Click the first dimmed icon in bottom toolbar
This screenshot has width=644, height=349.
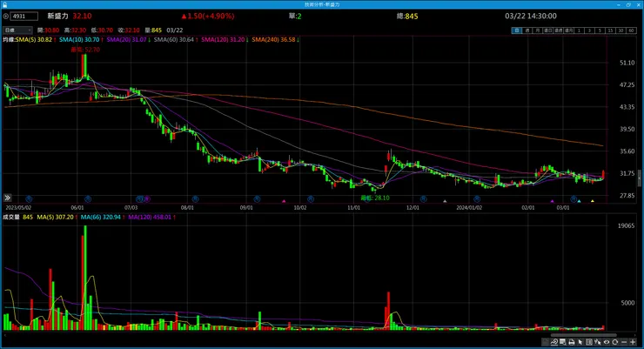click(545, 342)
